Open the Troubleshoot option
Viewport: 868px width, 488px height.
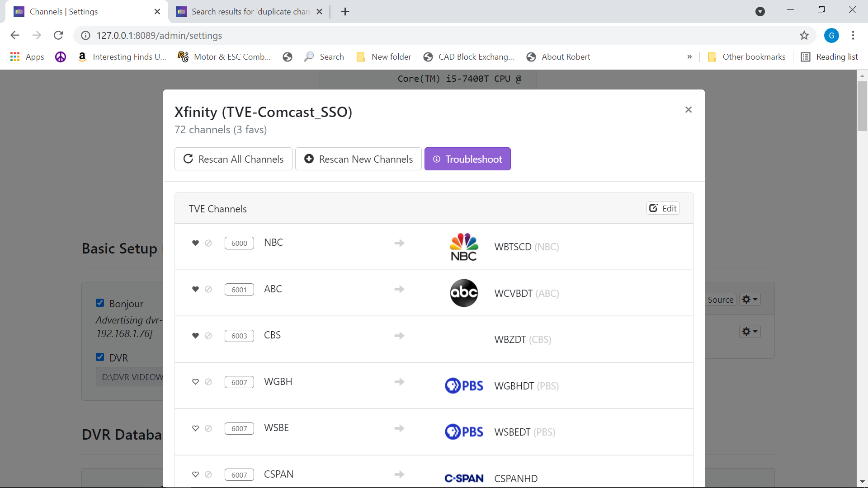coord(467,159)
